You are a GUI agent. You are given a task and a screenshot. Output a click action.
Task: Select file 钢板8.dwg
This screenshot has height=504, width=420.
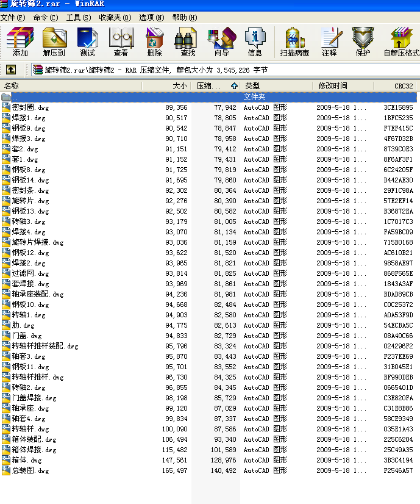29,170
